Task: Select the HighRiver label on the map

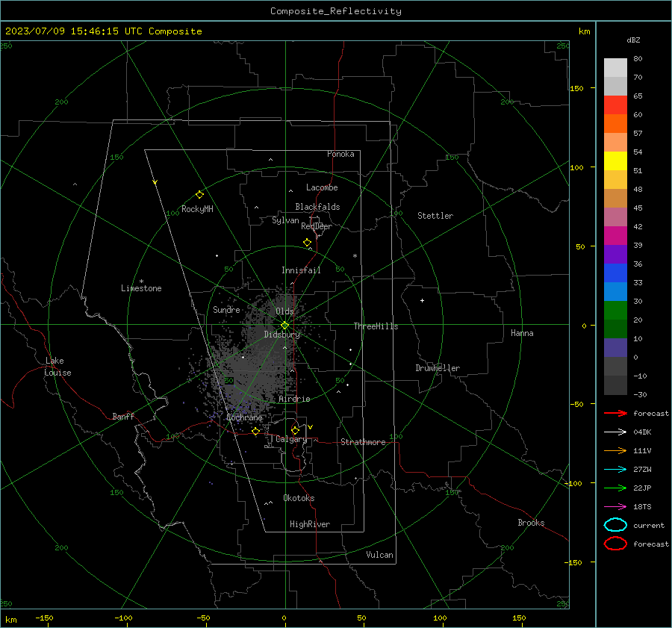Action: [310, 524]
